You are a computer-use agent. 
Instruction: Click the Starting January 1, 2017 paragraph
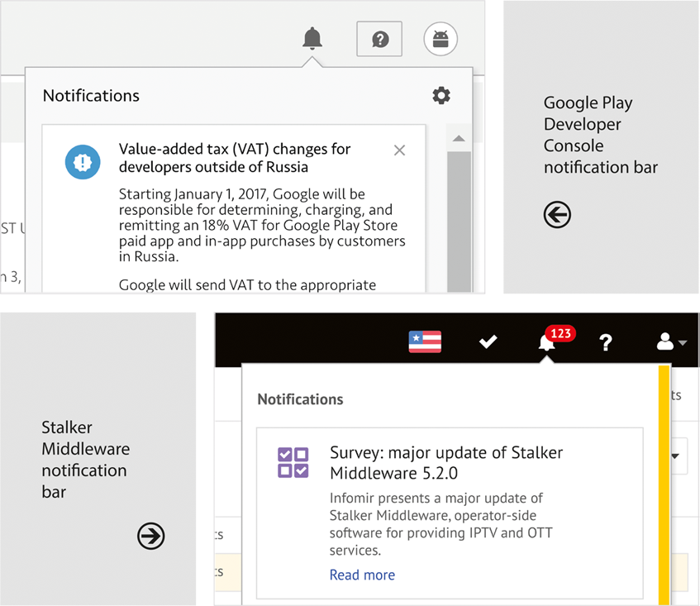click(x=262, y=225)
